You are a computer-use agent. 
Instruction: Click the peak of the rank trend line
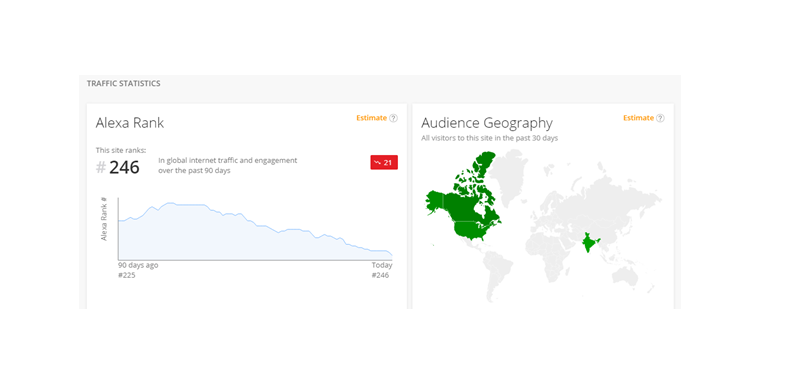coord(170,203)
